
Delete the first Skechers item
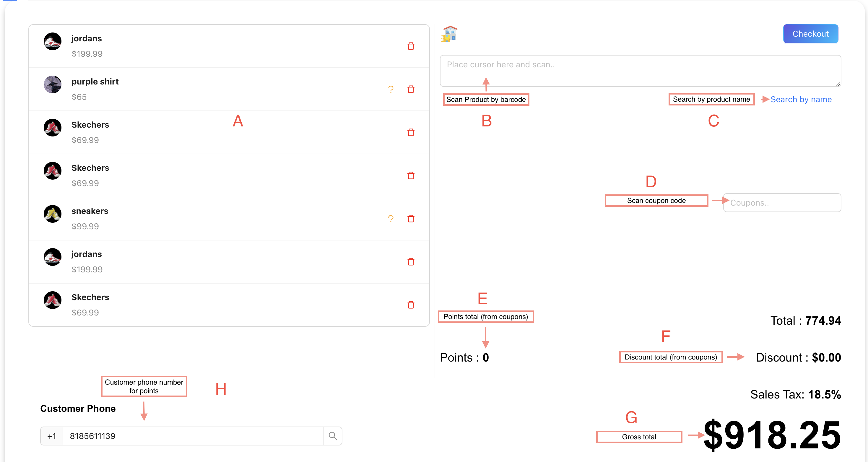pos(411,132)
